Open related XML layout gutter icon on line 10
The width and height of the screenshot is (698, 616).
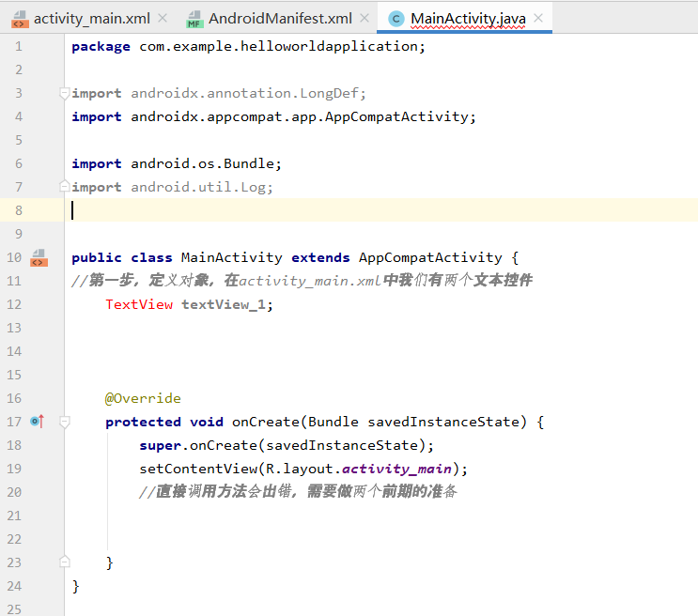tap(39, 257)
